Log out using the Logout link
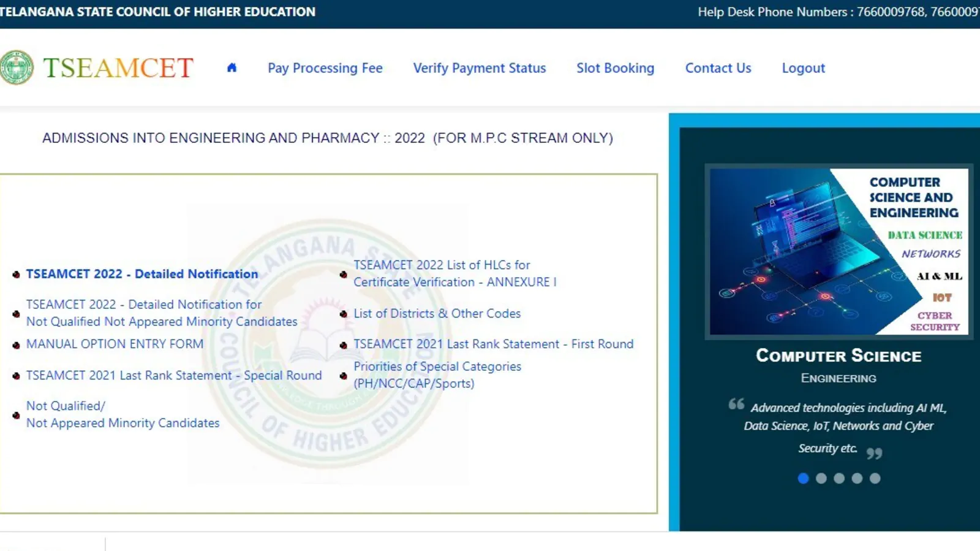The height and width of the screenshot is (551, 980). coord(803,68)
